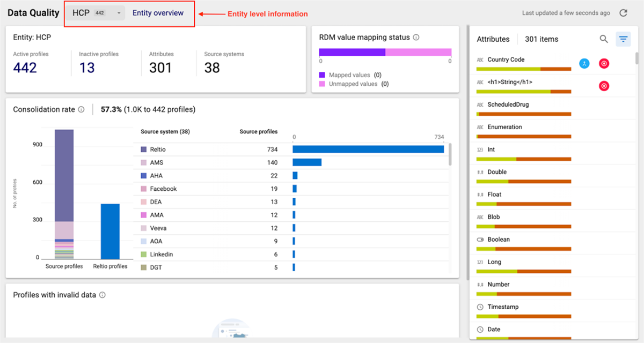Click the red alert icon beside <h1>String</h1>
Viewport: 644px width, 343px height.
[604, 86]
